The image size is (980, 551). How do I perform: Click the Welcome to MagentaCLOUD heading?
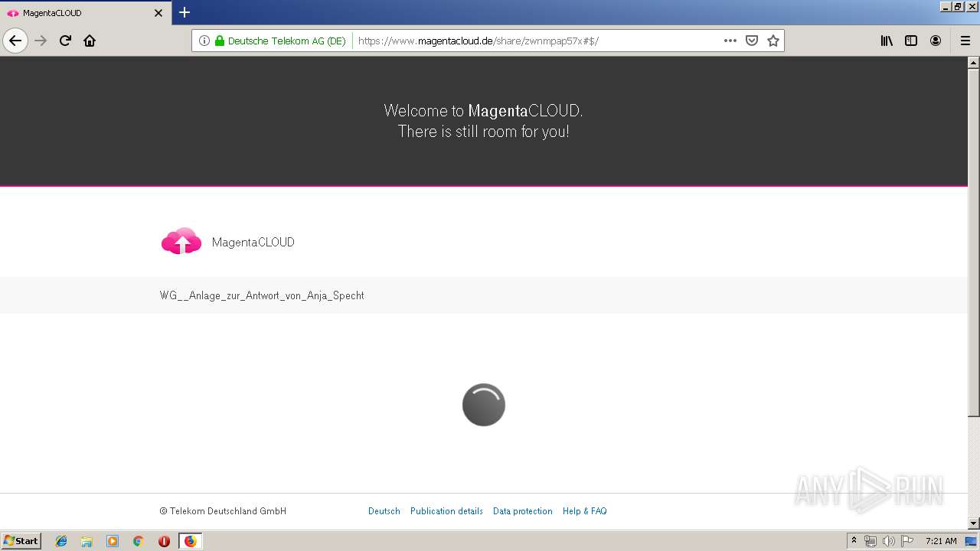[483, 121]
